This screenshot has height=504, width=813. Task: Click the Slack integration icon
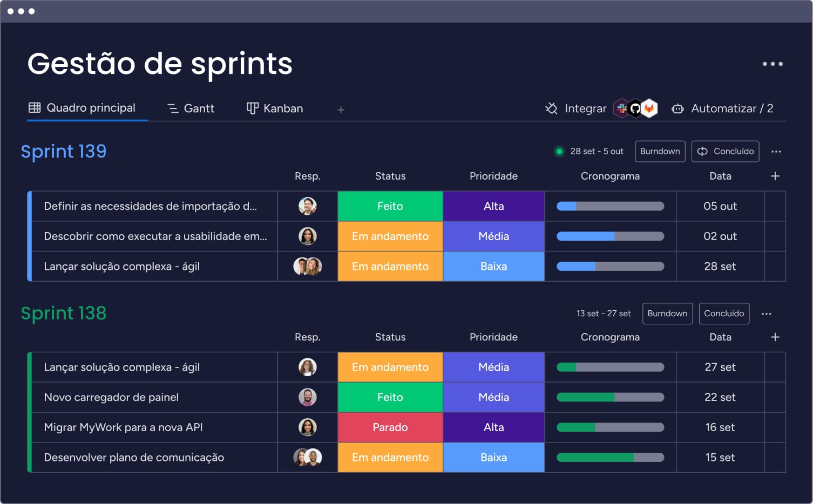pos(622,108)
